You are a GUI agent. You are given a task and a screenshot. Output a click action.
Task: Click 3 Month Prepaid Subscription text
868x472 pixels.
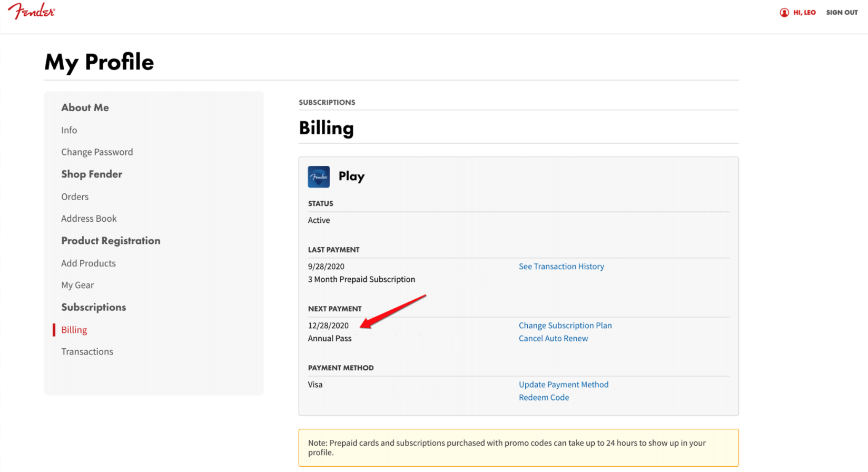click(x=361, y=279)
